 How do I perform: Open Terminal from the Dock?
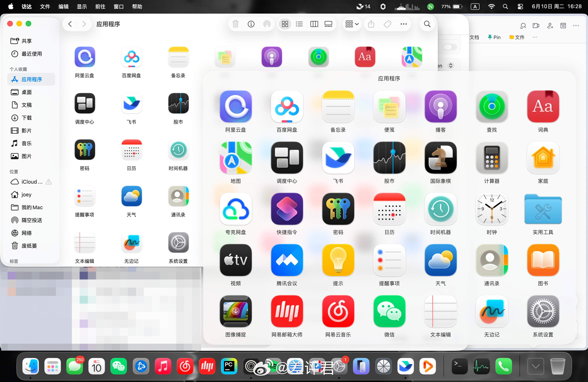459,366
